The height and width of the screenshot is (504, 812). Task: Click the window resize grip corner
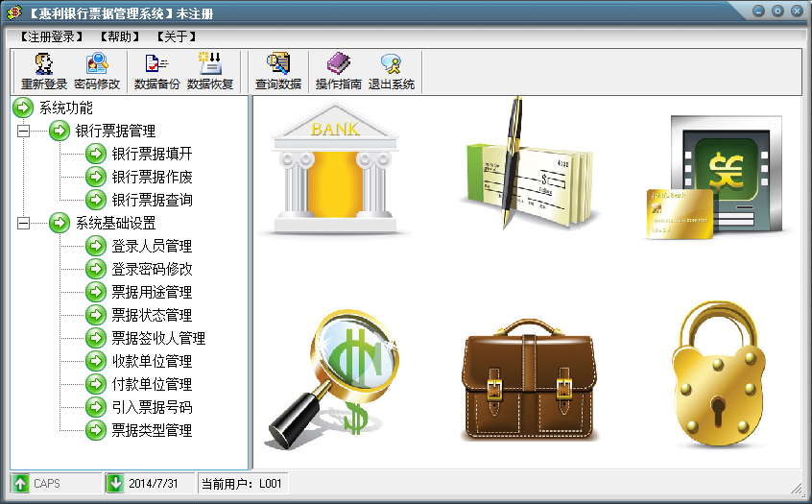(796, 488)
